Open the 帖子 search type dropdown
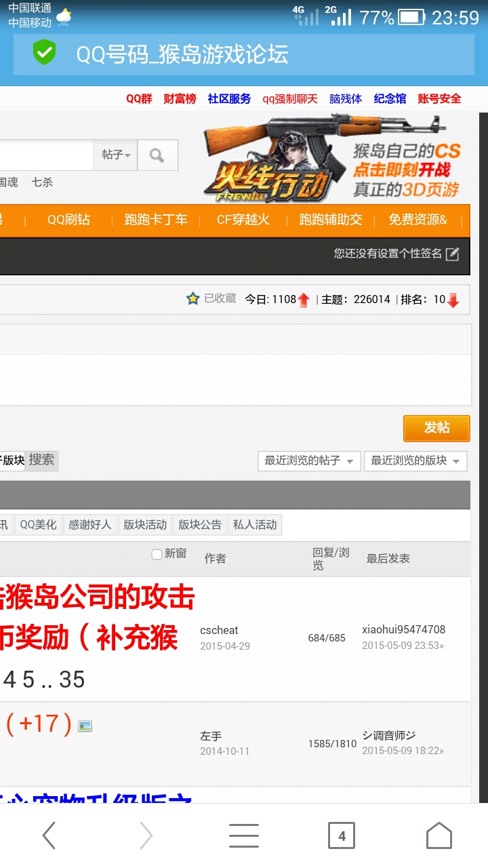The height and width of the screenshot is (868, 488). [x=116, y=155]
